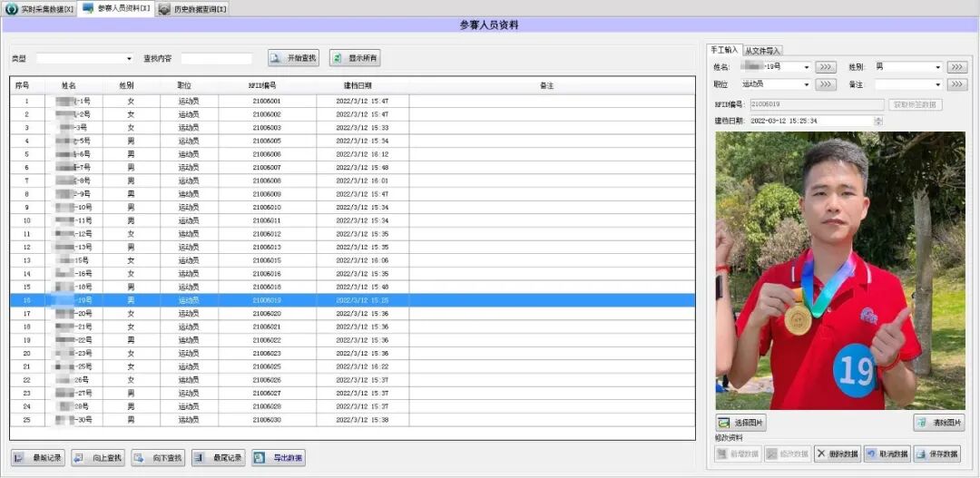Switch to the 实时采集数据 tab
The height and width of the screenshot is (478, 980).
pos(39,9)
